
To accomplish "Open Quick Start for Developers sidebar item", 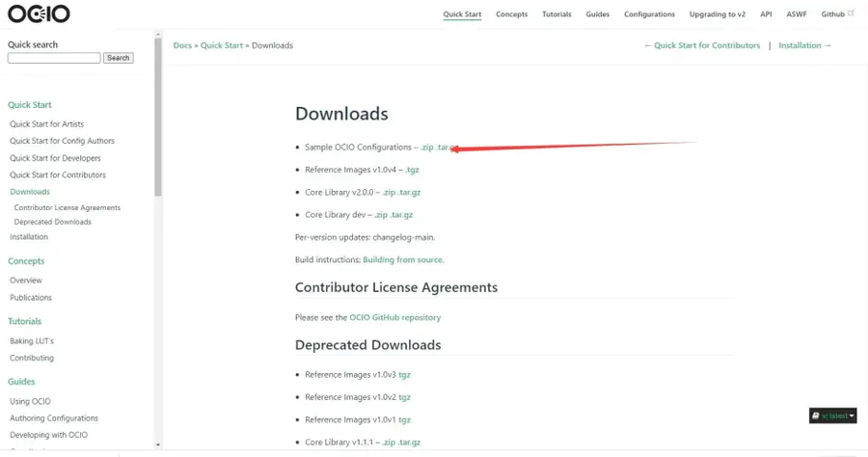I will (x=55, y=158).
